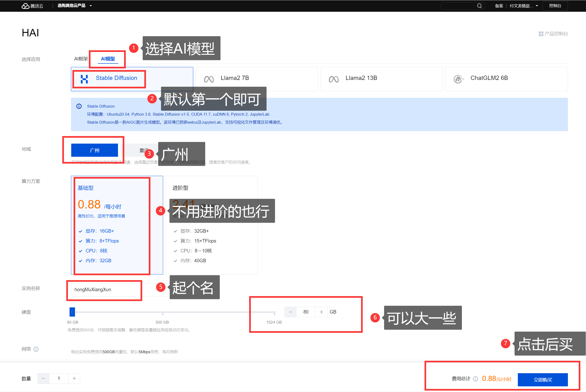
Task: Click the 立即购买 button
Action: pos(543,380)
